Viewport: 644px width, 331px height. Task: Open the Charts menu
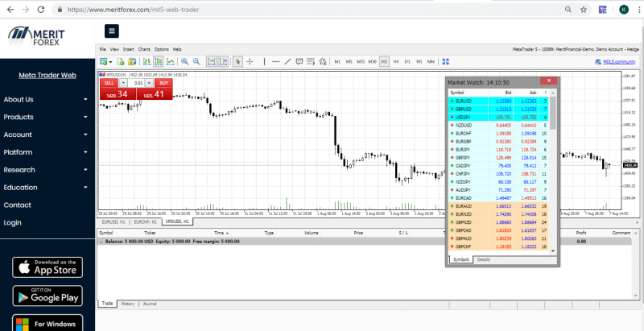point(144,49)
